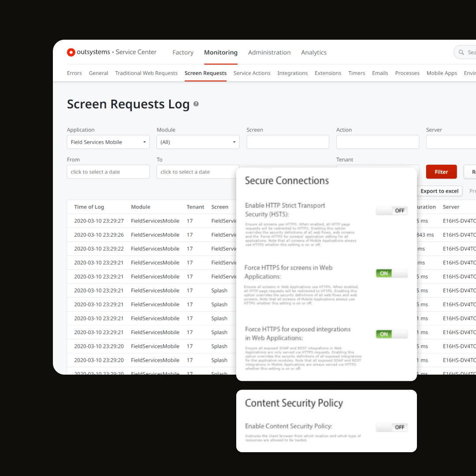This screenshot has height=476, width=476.
Task: Switch to the Processes tab
Action: tap(407, 73)
